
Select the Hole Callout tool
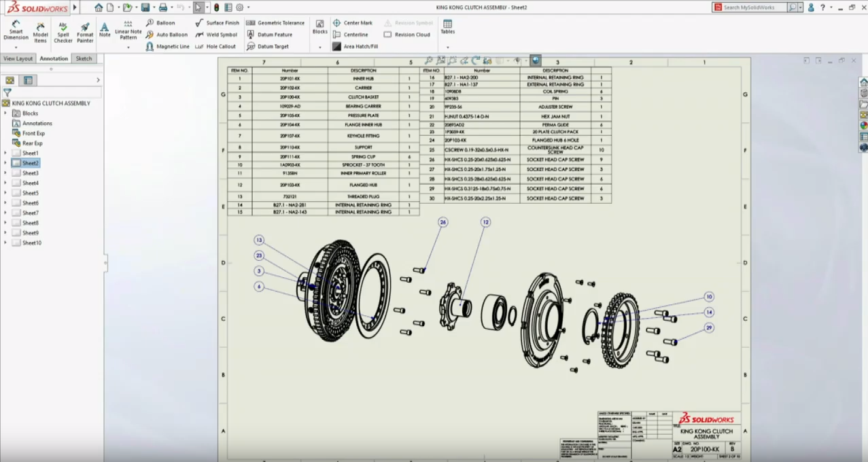point(215,47)
